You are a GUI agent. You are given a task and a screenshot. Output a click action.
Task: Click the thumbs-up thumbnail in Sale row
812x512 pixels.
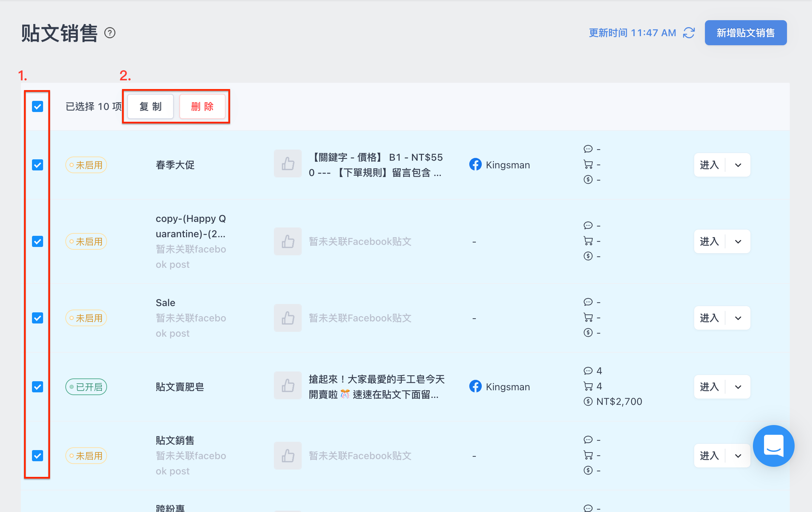tap(288, 318)
